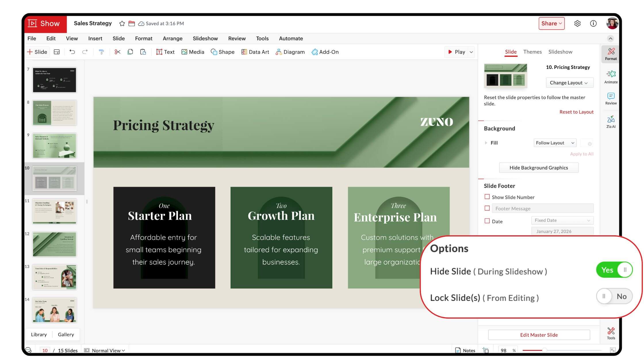Open the Change Layout dropdown
The image size is (644, 362).
[x=569, y=83]
